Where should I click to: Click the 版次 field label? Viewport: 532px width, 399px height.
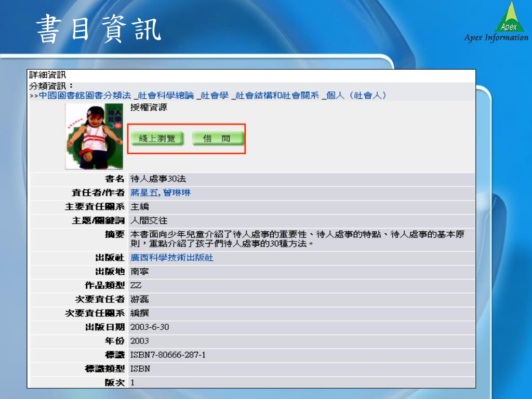pos(115,383)
